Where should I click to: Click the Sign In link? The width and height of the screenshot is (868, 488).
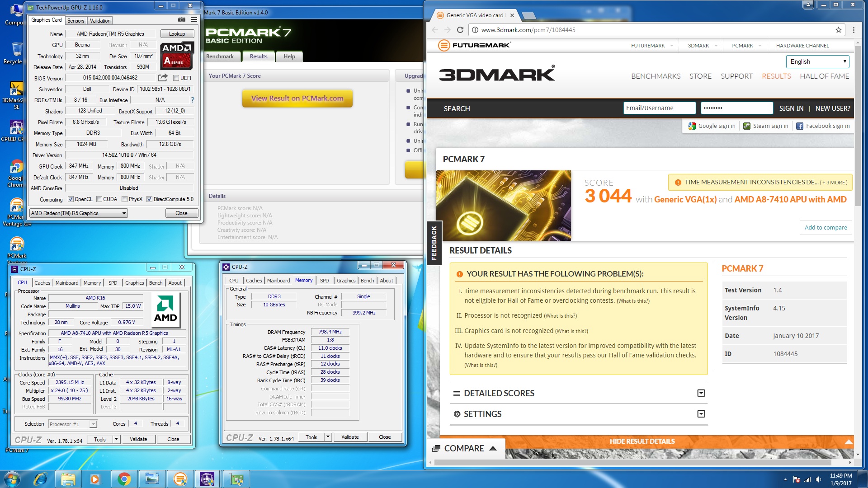tap(791, 108)
